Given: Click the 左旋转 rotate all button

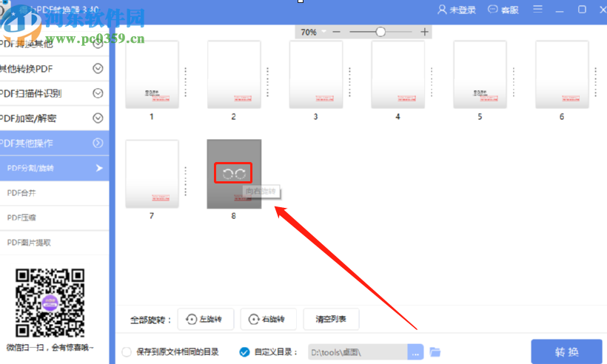Looking at the screenshot, I should point(206,319).
